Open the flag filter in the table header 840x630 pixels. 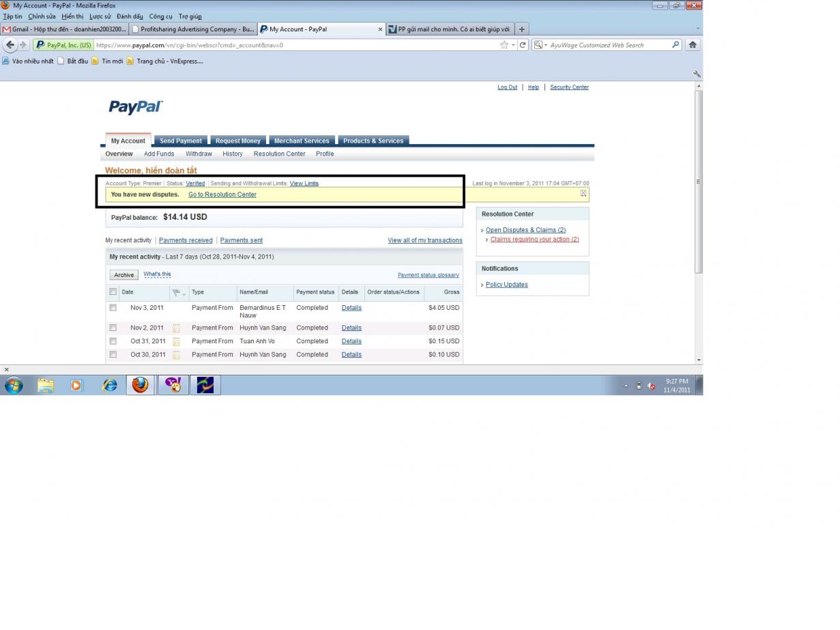pos(179,293)
